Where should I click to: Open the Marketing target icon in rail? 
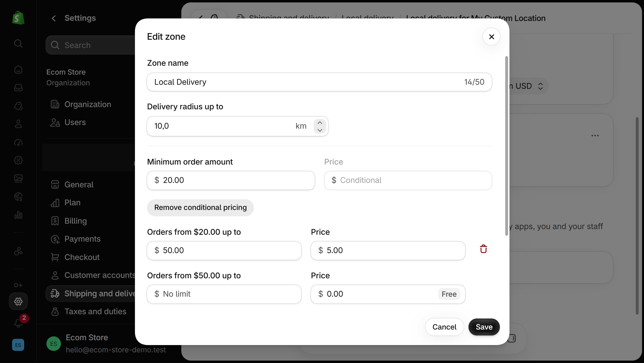[18, 142]
